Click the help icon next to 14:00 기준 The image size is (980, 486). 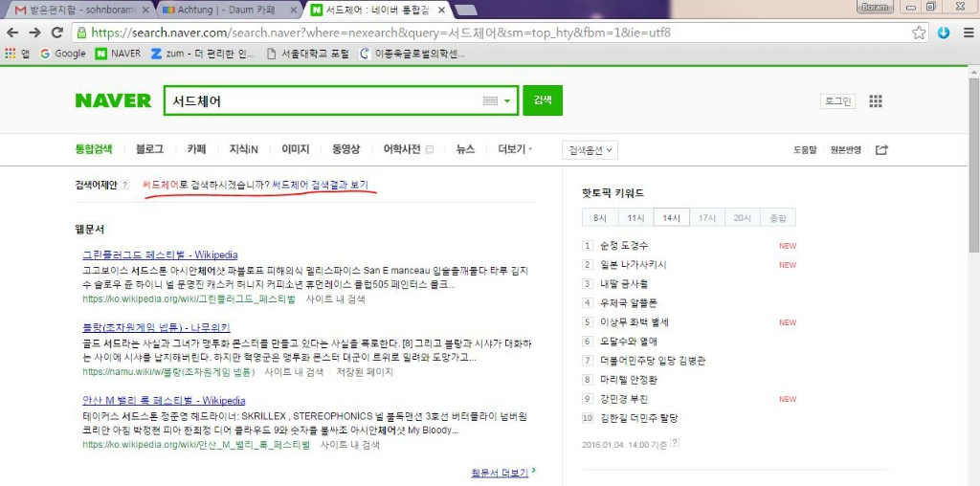(675, 443)
